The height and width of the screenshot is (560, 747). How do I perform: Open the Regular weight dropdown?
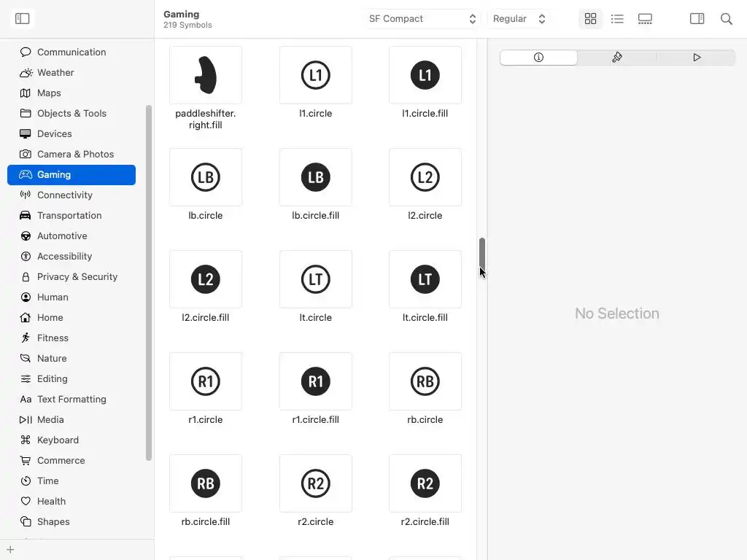pyautogui.click(x=519, y=18)
